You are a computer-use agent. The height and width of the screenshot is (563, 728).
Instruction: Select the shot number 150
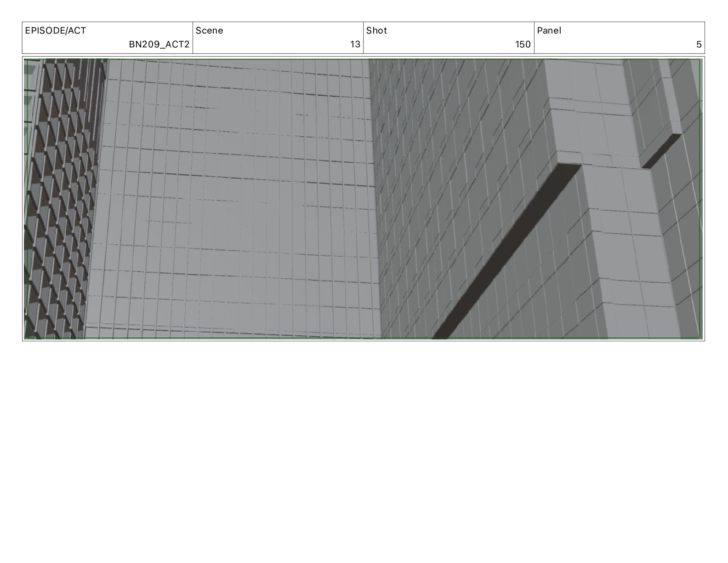523,45
